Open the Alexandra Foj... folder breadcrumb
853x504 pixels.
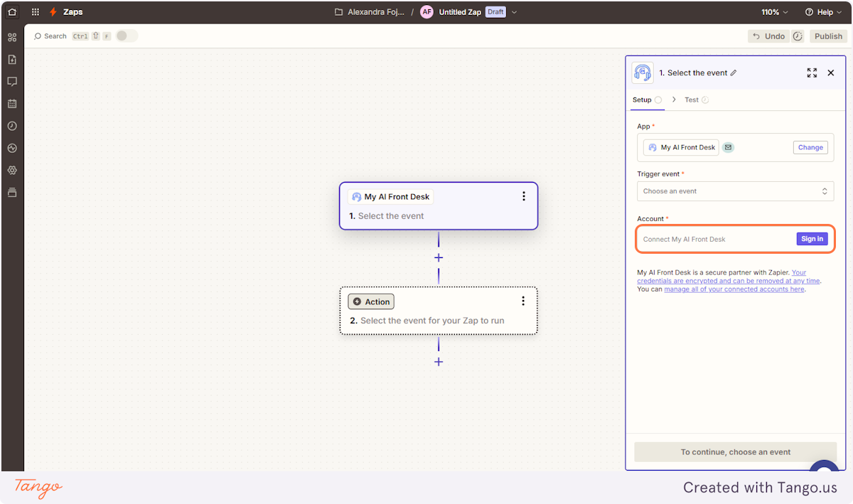click(376, 12)
